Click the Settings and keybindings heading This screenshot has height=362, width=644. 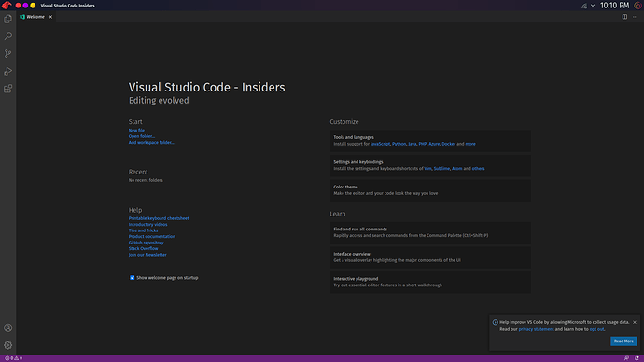(x=358, y=162)
